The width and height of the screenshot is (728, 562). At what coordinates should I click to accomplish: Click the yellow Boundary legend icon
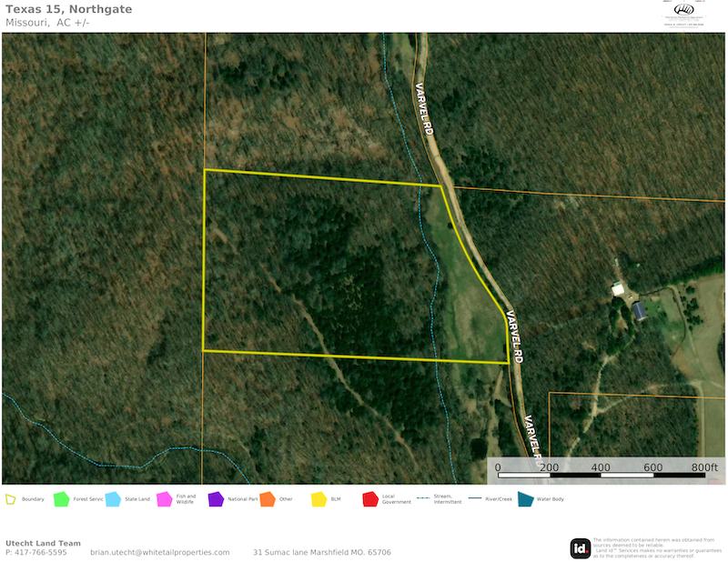coord(11,499)
